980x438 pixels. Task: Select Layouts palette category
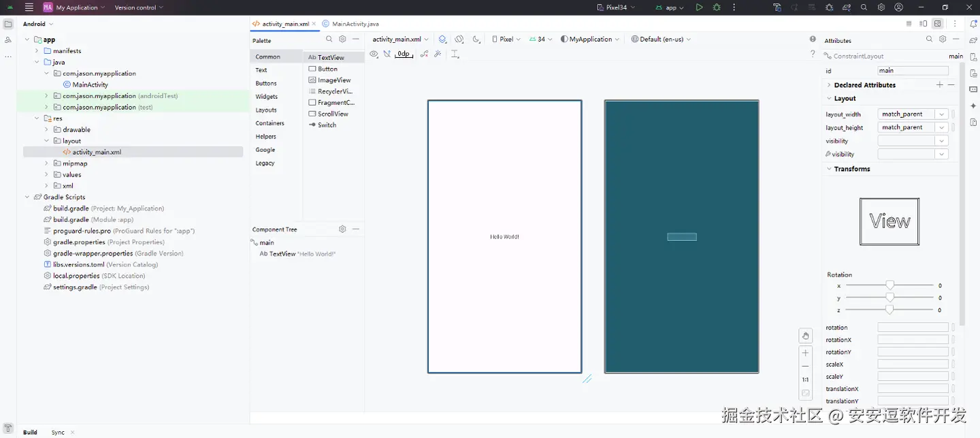coord(266,110)
